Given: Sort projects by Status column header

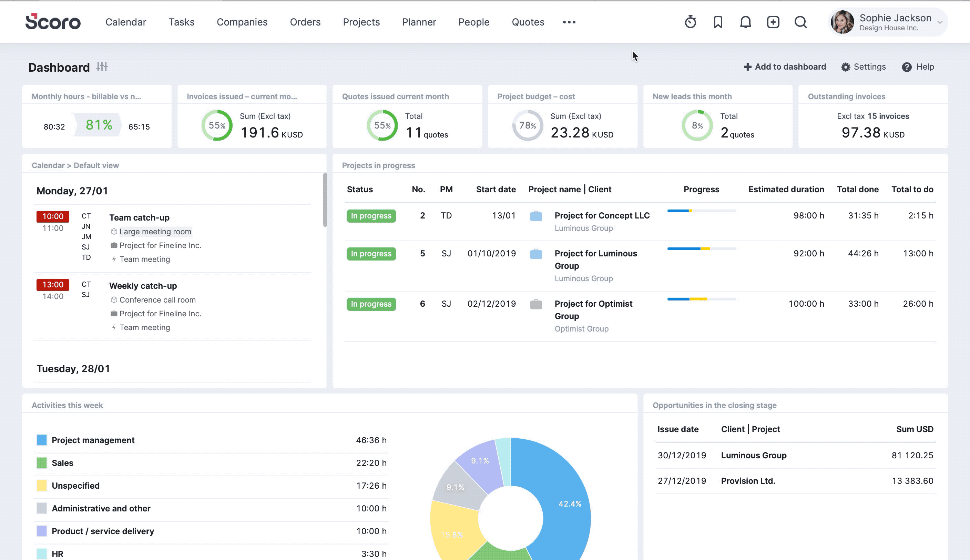Looking at the screenshot, I should tap(359, 189).
